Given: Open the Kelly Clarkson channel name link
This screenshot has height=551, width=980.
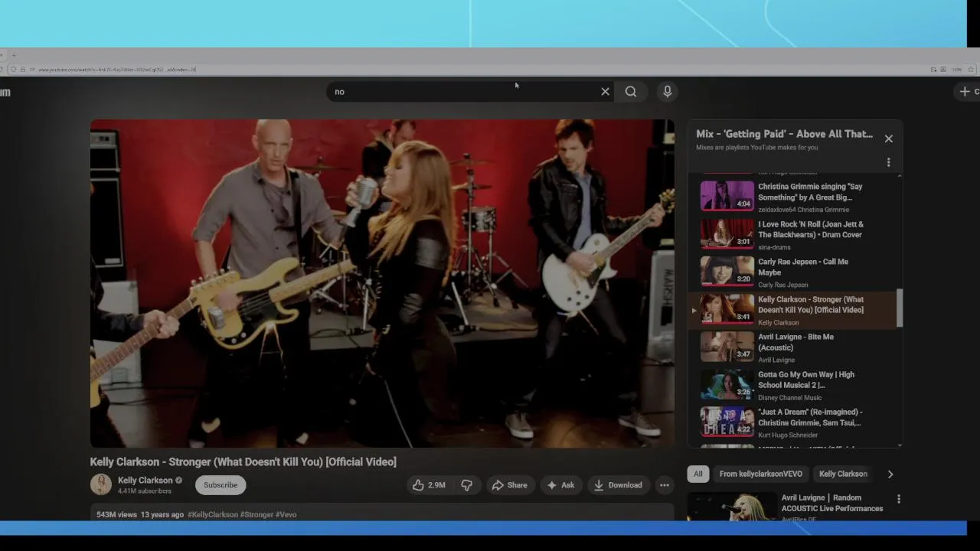Looking at the screenshot, I should coord(145,481).
